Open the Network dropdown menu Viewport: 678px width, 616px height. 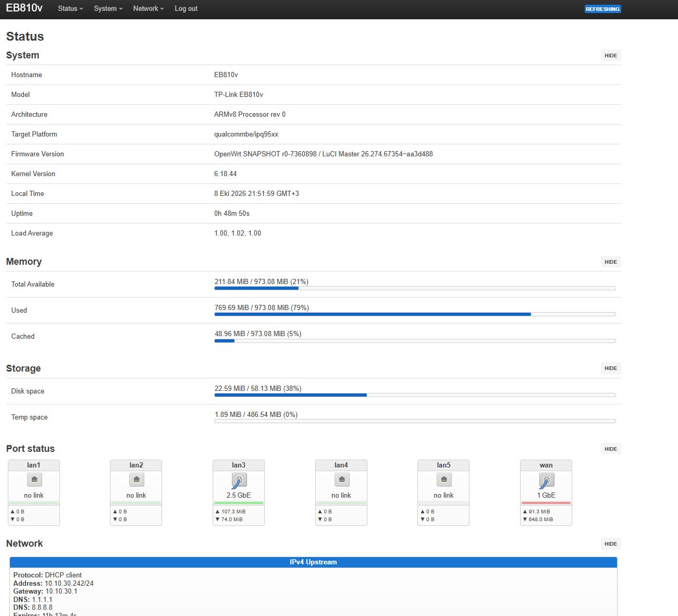pyautogui.click(x=149, y=9)
